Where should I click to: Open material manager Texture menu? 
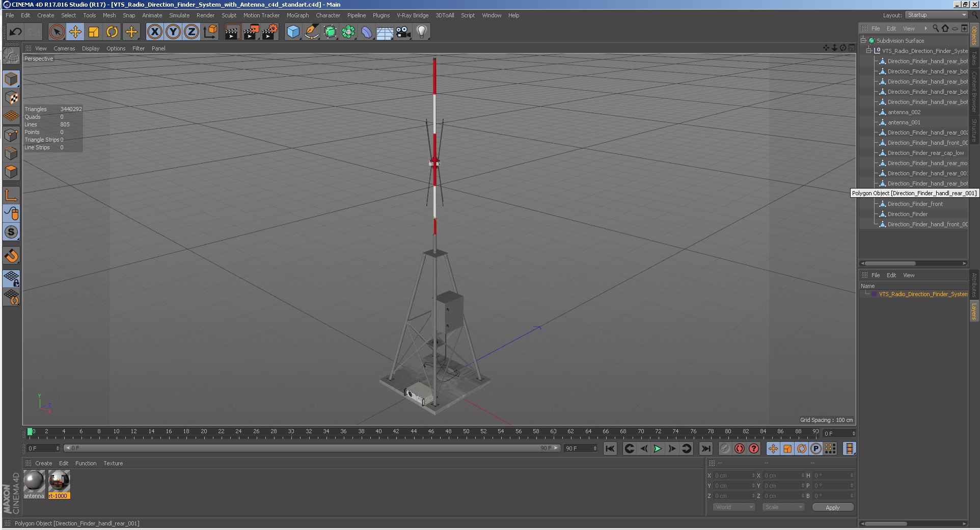(x=113, y=463)
